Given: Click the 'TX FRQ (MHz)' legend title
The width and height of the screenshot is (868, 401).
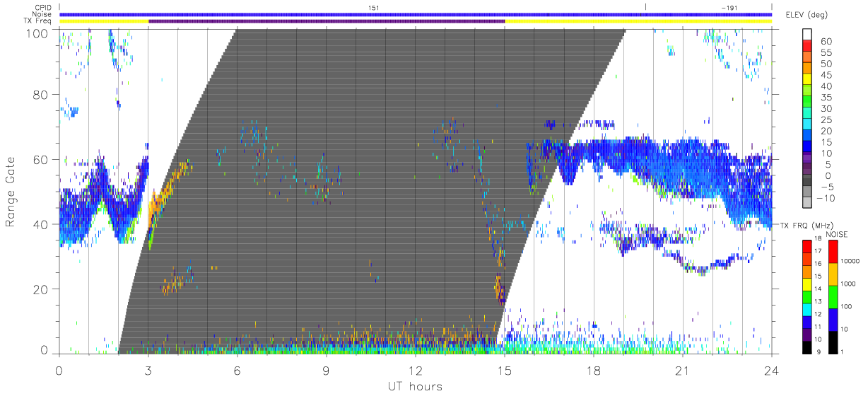Looking at the screenshot, I should click(806, 225).
